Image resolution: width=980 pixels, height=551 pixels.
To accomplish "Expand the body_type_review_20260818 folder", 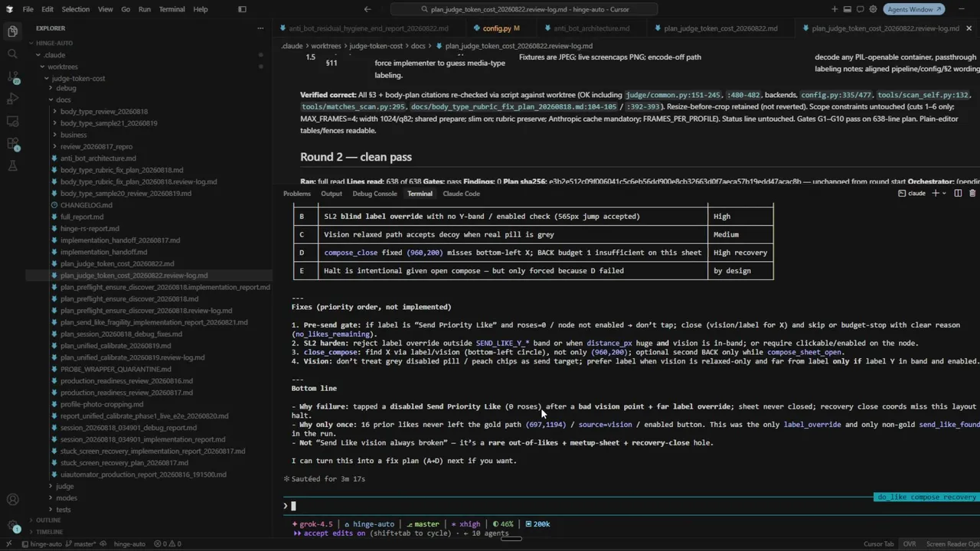I will tap(104, 112).
